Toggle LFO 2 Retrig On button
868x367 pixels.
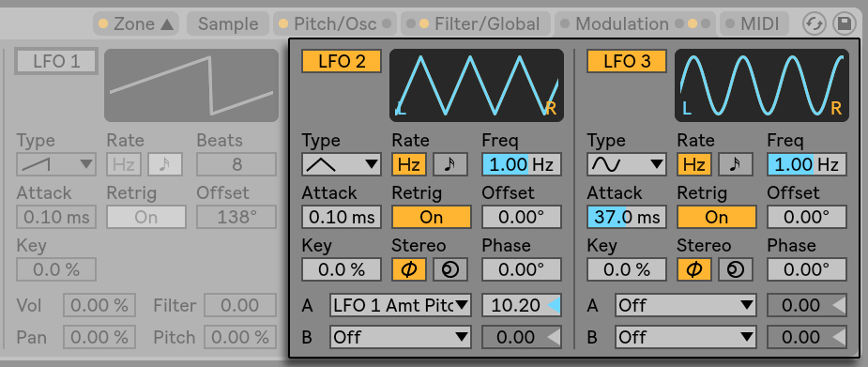click(432, 217)
